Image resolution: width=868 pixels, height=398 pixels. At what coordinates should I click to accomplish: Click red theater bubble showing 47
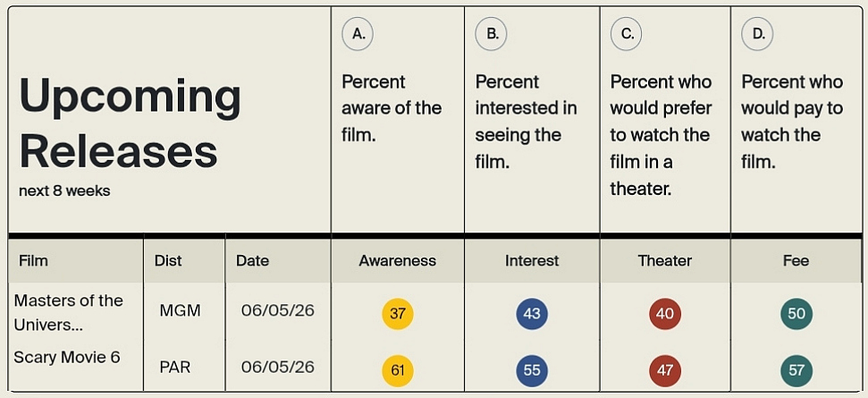665,370
